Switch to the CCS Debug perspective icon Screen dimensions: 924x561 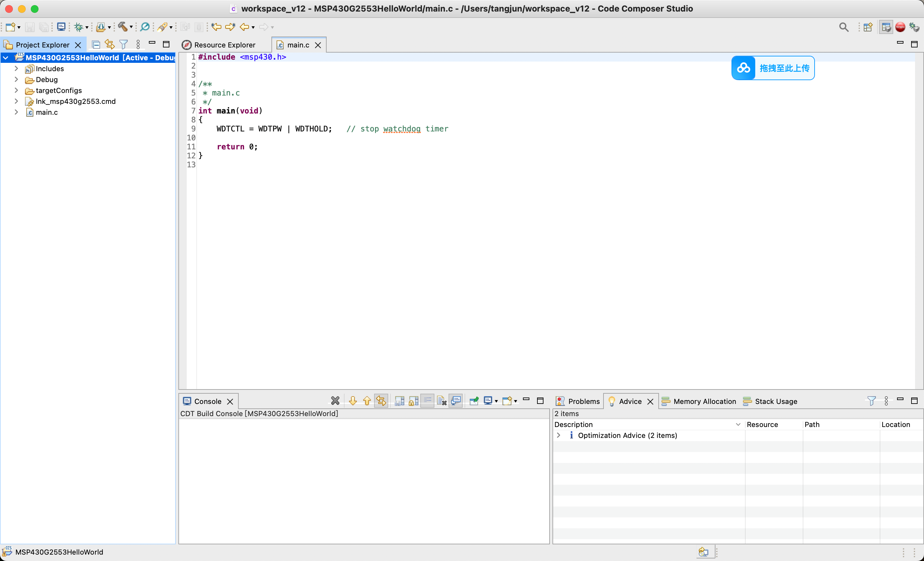coord(914,27)
